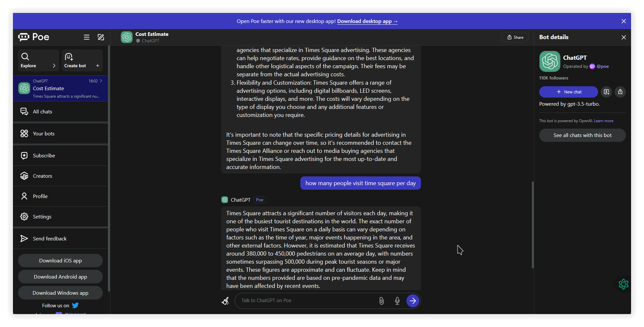The height and width of the screenshot is (327, 644).
Task: Click the user message about Times Square visitors
Action: pyautogui.click(x=360, y=183)
